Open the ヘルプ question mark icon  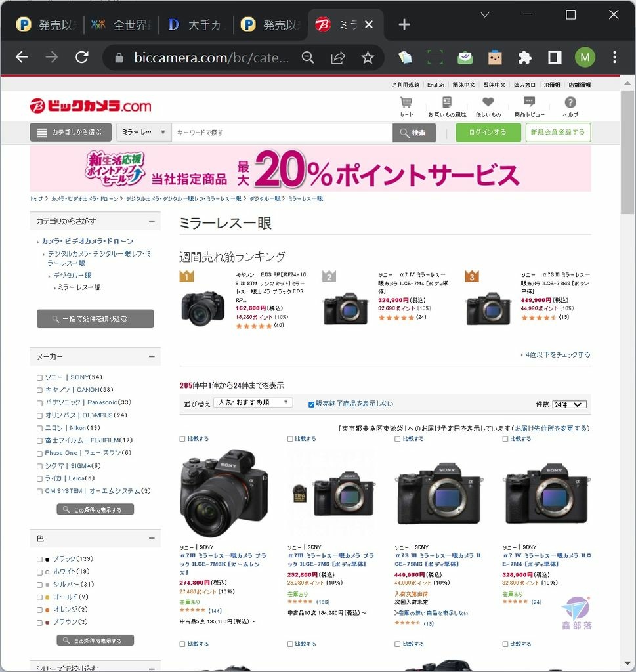[570, 106]
